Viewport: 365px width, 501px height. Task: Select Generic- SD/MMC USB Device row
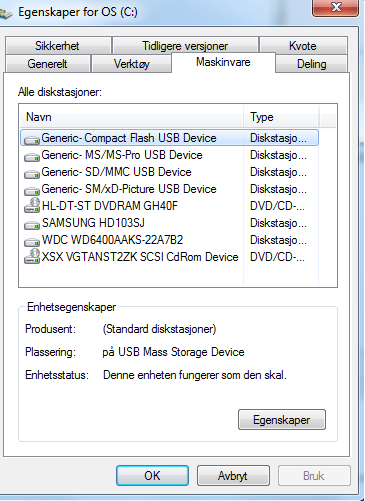tap(169, 172)
